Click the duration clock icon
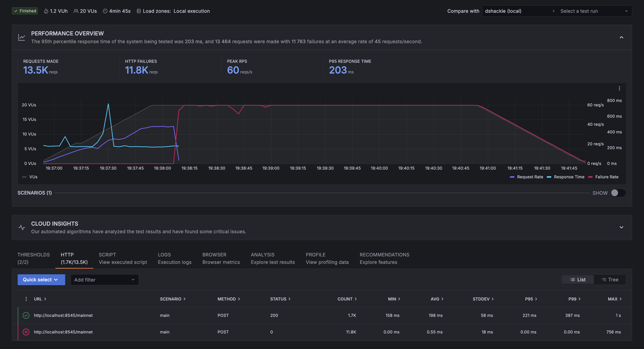This screenshot has height=349, width=644. (x=105, y=11)
